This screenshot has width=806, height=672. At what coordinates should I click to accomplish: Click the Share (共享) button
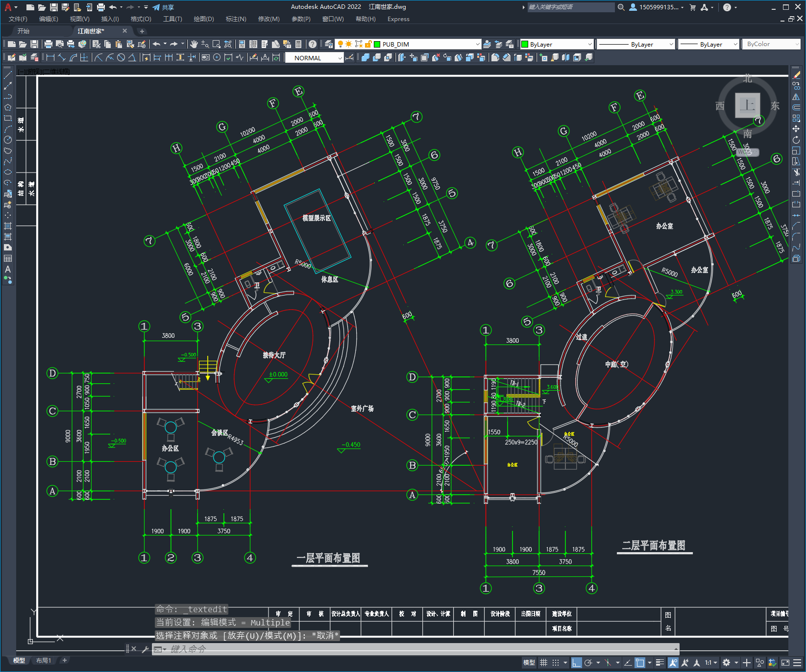click(163, 7)
